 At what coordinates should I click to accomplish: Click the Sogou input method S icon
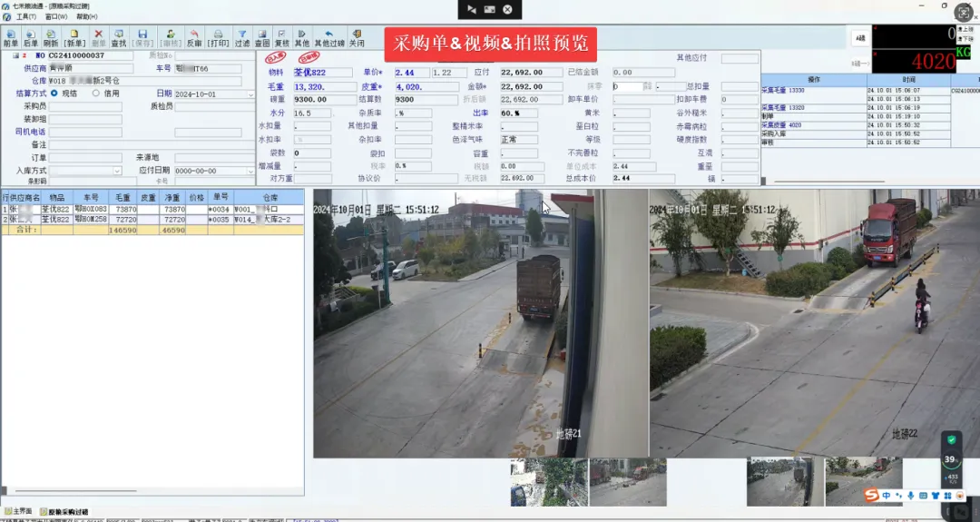pyautogui.click(x=872, y=495)
